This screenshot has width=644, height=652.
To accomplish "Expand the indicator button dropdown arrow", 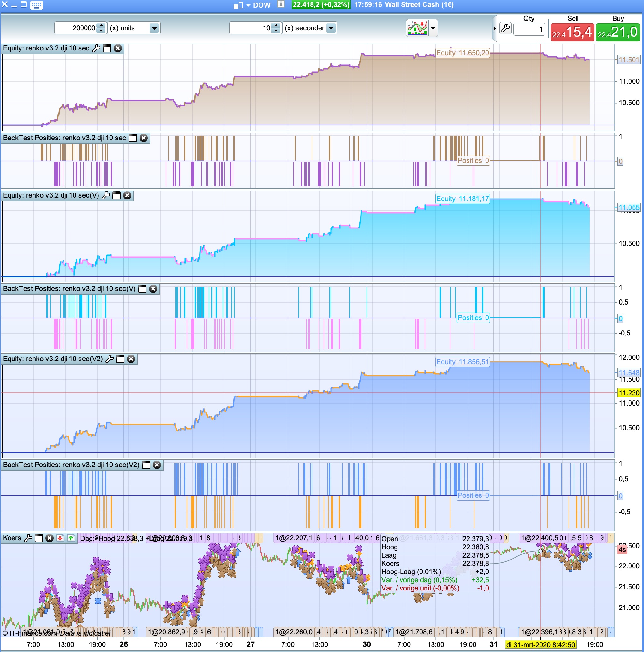I will (433, 28).
